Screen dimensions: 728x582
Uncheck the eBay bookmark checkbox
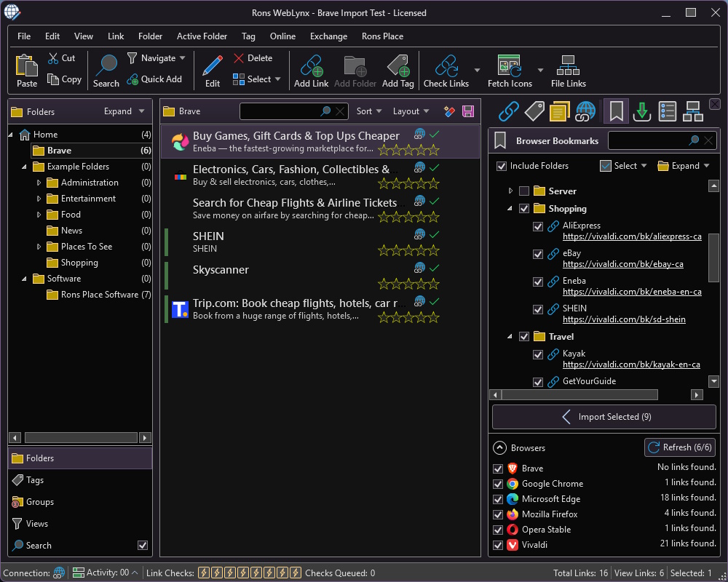click(x=538, y=254)
